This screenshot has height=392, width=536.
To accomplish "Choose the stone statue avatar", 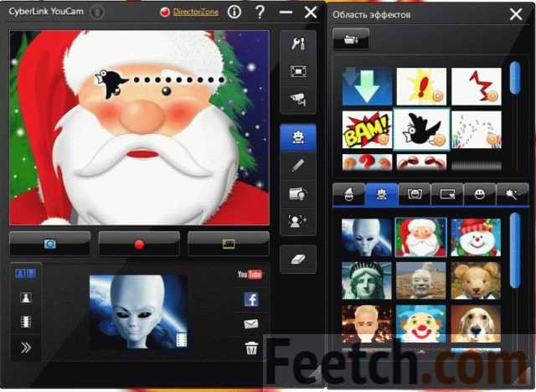I will pos(420,281).
